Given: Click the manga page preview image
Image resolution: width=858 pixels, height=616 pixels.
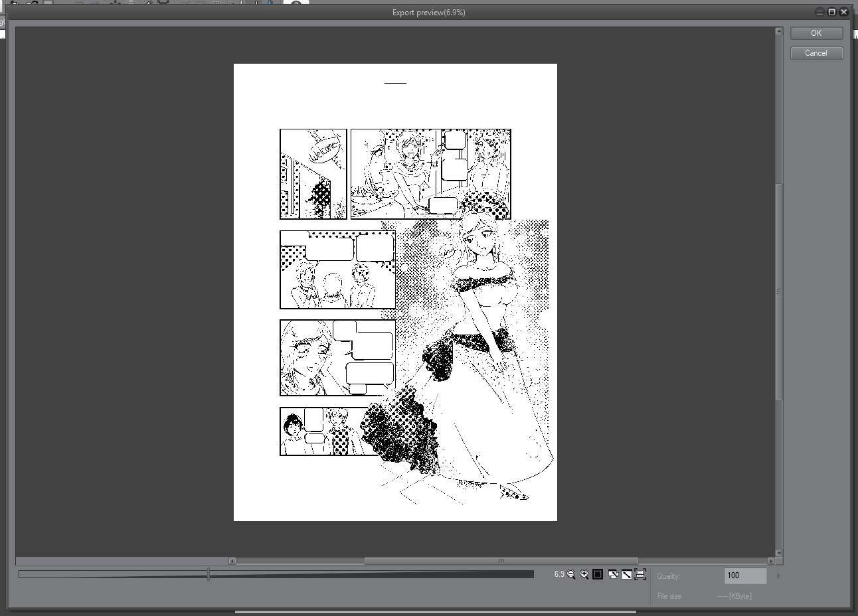Looking at the screenshot, I should click(395, 292).
